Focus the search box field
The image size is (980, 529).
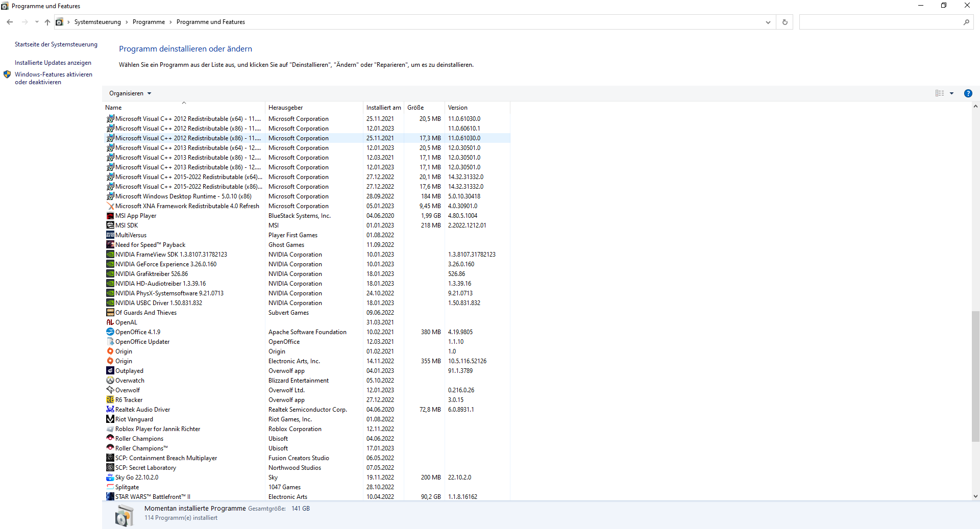880,22
